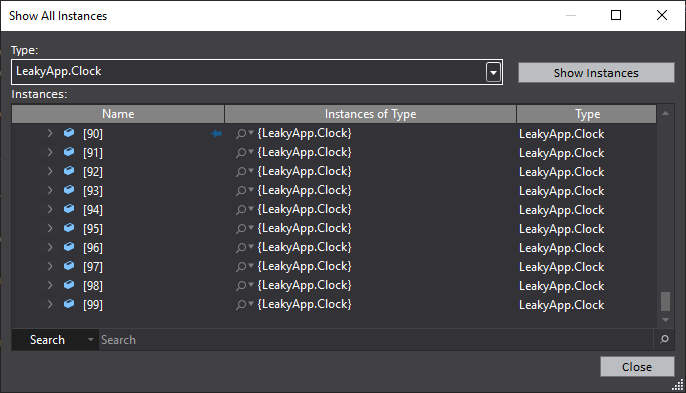The height and width of the screenshot is (393, 686).
Task: Maximize the Show All Instances window
Action: point(616,15)
